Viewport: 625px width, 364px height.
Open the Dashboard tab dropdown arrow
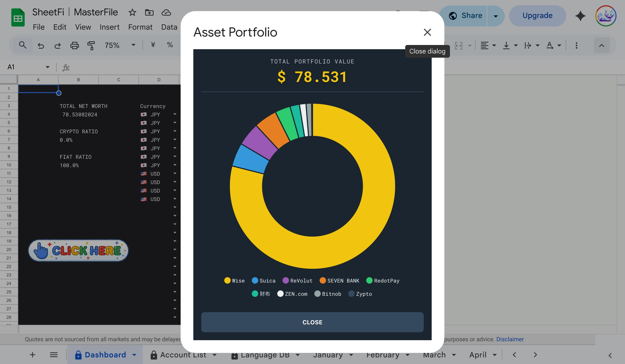(134, 355)
